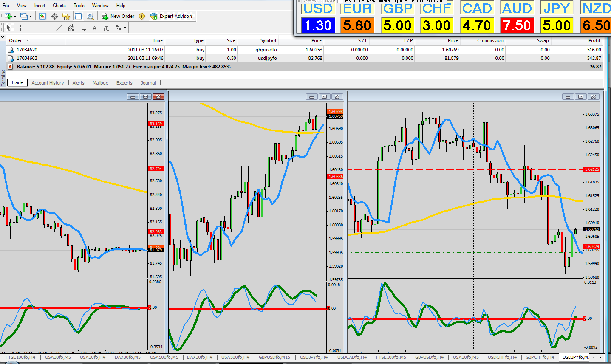Viewport: 611px width, 364px height.
Task: Select the arrows objects tool
Action: click(118, 28)
